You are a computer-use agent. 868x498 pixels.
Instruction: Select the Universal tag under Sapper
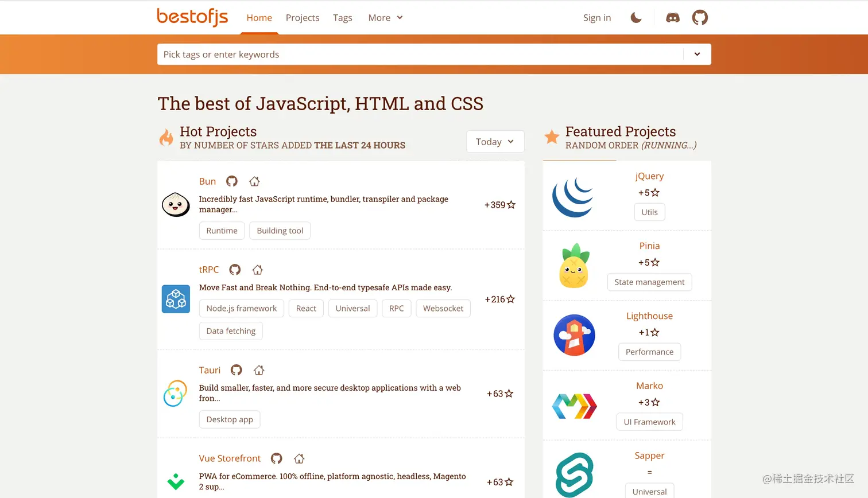[x=649, y=492]
